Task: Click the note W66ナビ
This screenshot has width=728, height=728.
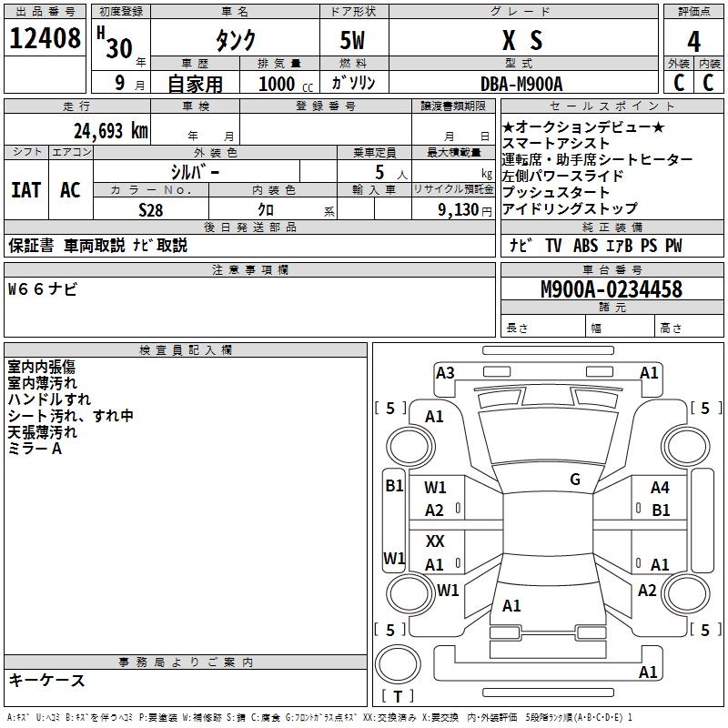Action: coord(43,288)
